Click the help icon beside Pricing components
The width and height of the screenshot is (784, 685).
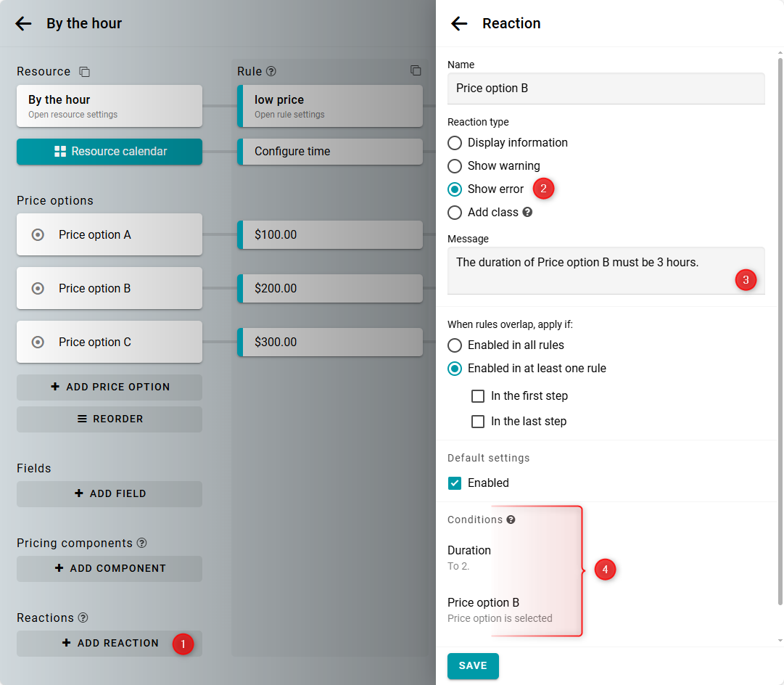tap(142, 543)
